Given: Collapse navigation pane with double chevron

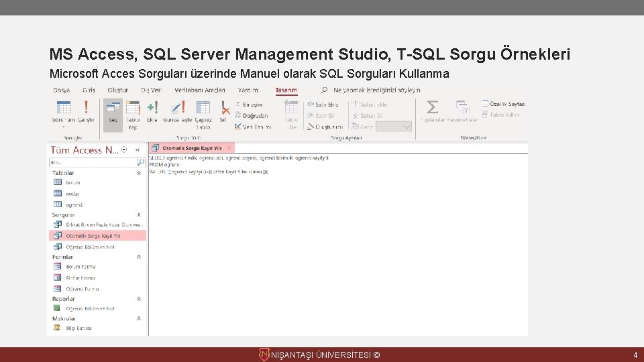Looking at the screenshot, I should 138,149.
